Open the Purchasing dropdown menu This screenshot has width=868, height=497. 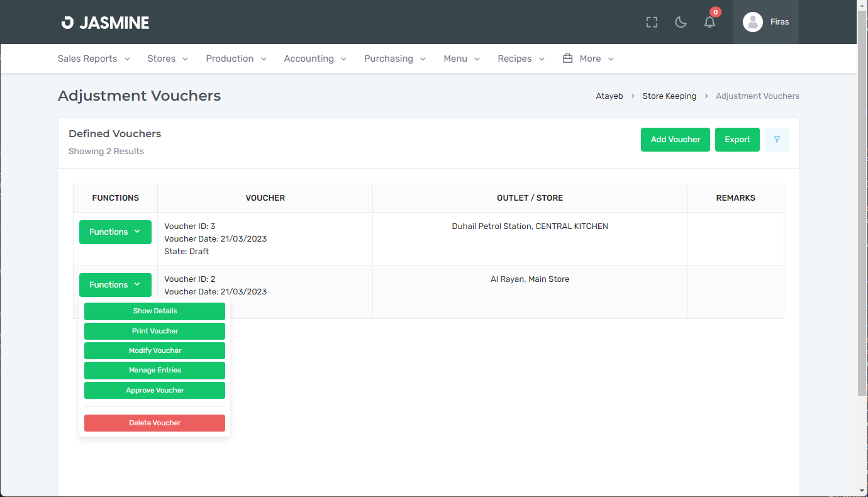tap(394, 59)
